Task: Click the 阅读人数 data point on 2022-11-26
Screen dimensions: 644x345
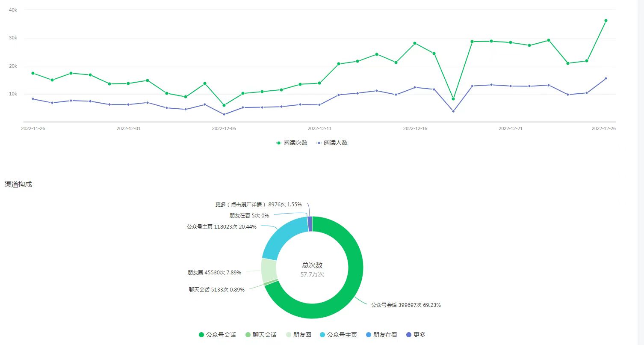Action: pyautogui.click(x=33, y=99)
